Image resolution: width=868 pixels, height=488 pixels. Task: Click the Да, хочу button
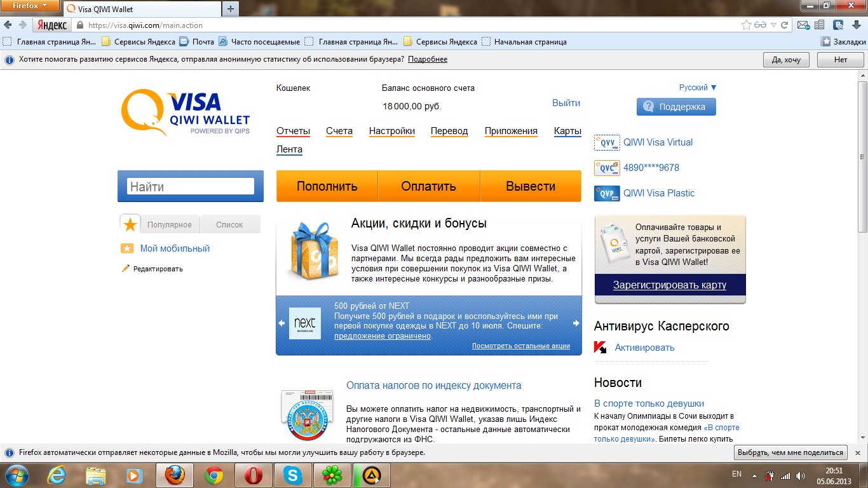786,60
